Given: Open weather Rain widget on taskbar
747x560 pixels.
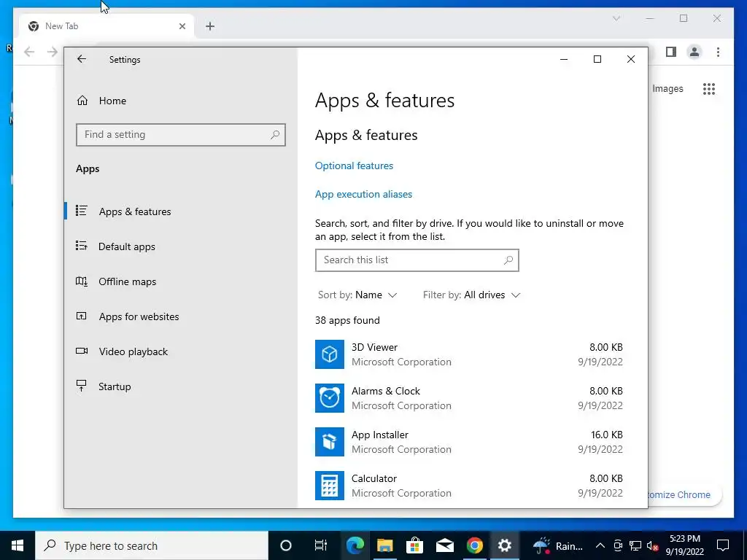Looking at the screenshot, I should pyautogui.click(x=557, y=545).
